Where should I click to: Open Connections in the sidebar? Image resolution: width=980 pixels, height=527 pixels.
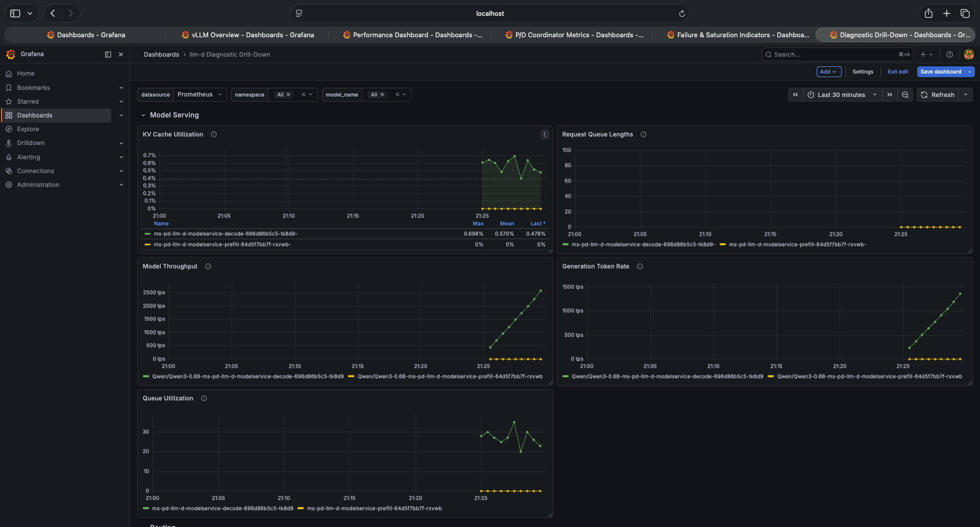point(35,171)
